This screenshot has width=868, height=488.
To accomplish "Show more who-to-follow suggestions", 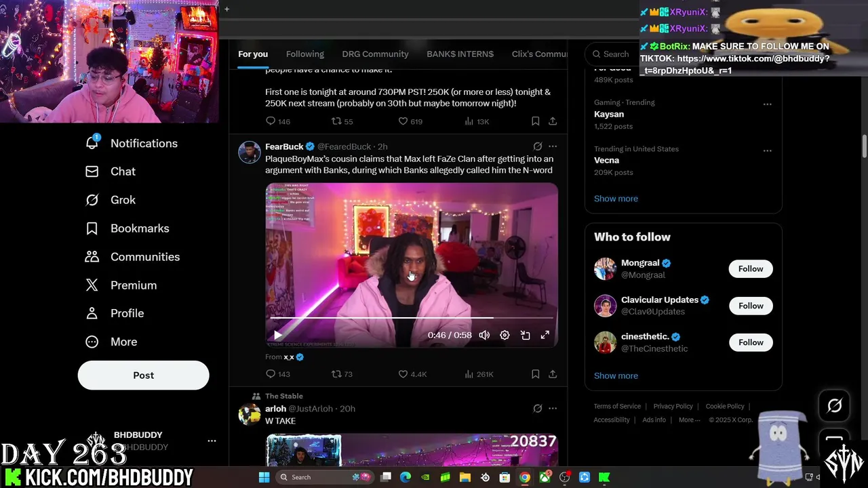I will (616, 375).
